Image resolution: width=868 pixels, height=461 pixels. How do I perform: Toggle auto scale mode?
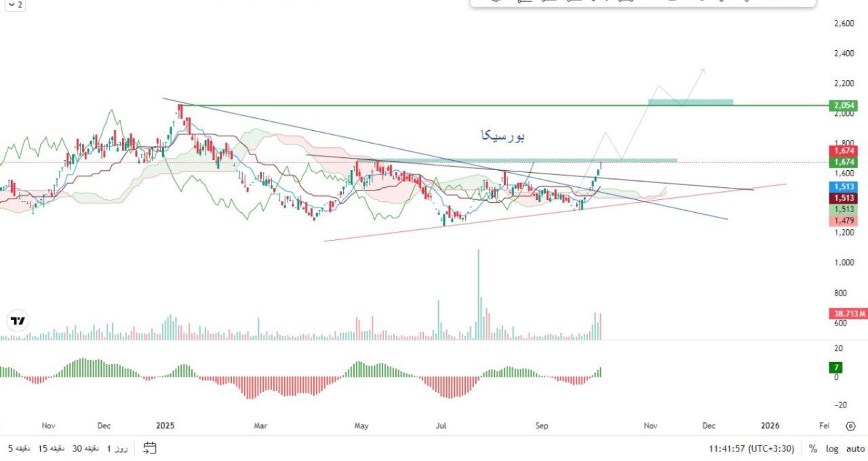point(854,449)
